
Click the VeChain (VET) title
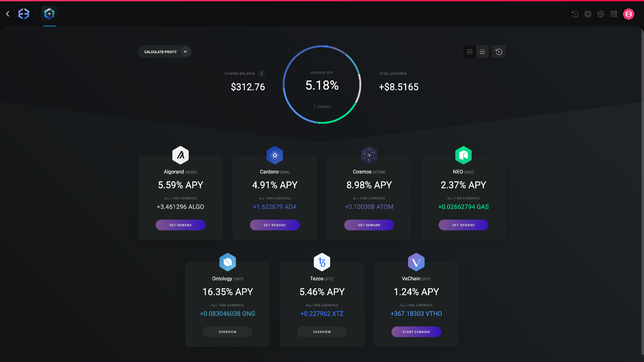click(416, 279)
